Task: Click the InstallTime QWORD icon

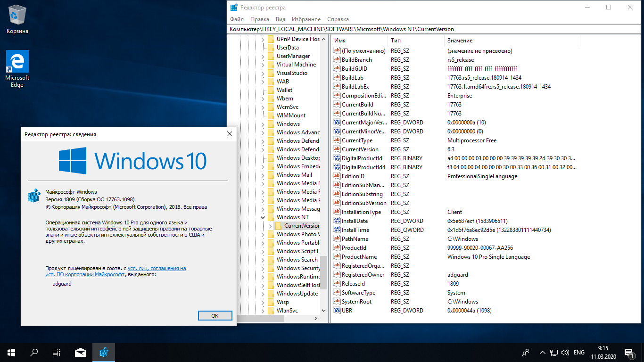Action: (x=337, y=230)
